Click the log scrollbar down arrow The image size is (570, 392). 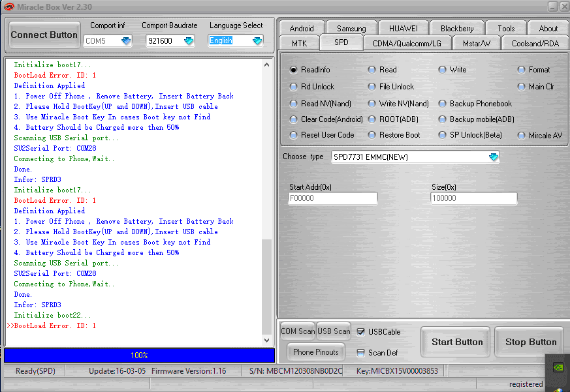266,340
